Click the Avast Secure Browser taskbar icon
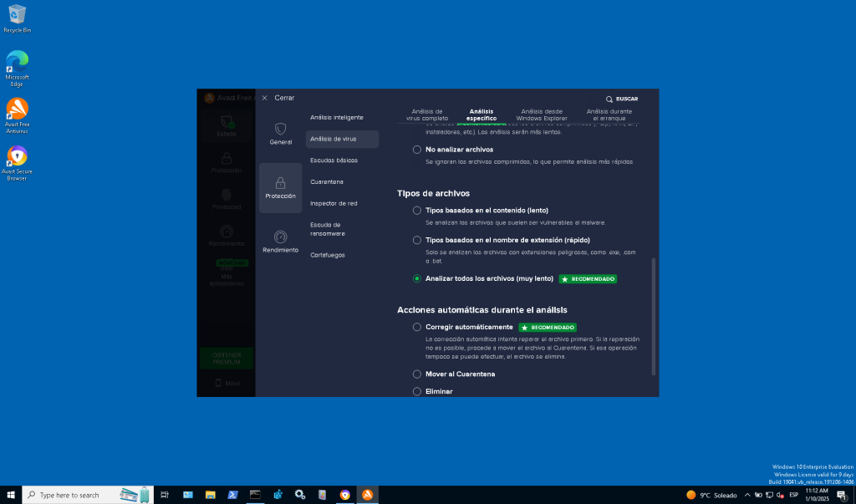The image size is (856, 504). point(344,495)
